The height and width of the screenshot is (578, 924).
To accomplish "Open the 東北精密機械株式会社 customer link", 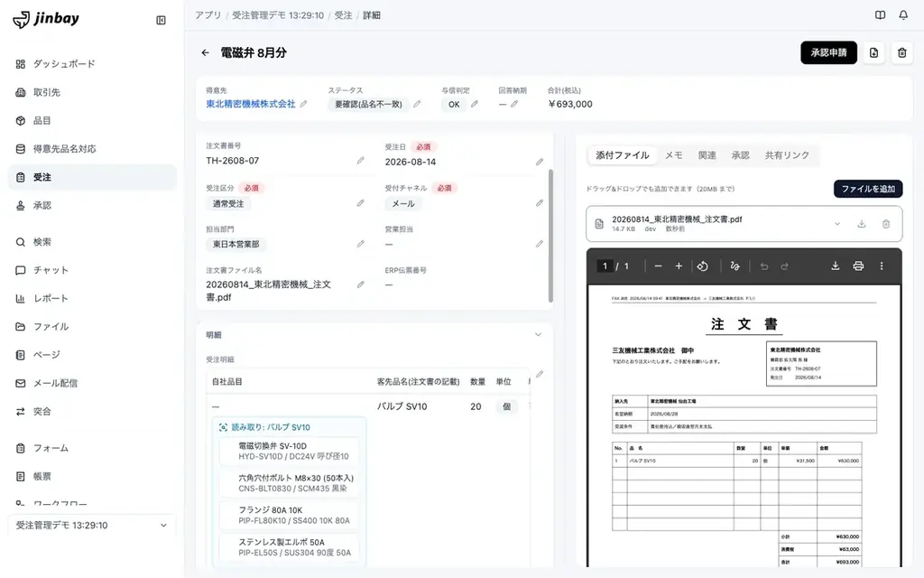I will 251,104.
